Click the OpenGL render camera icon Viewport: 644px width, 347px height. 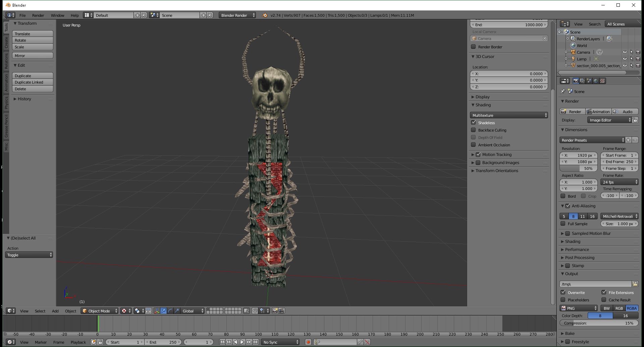275,311
